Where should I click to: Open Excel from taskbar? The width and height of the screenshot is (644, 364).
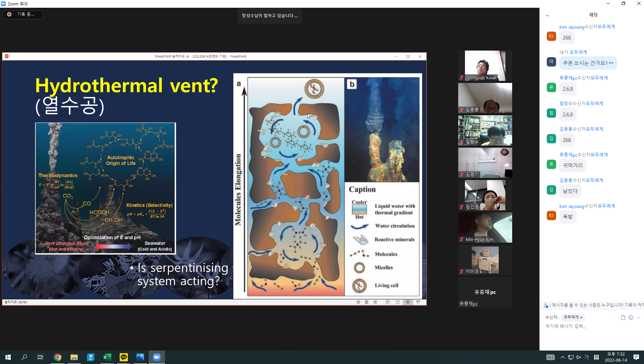pos(107,357)
